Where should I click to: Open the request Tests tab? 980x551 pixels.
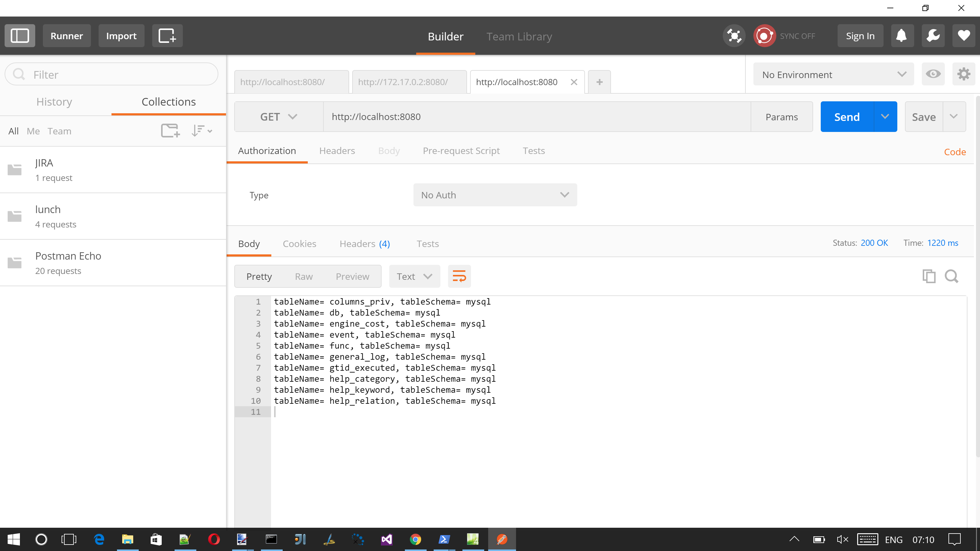(x=534, y=151)
